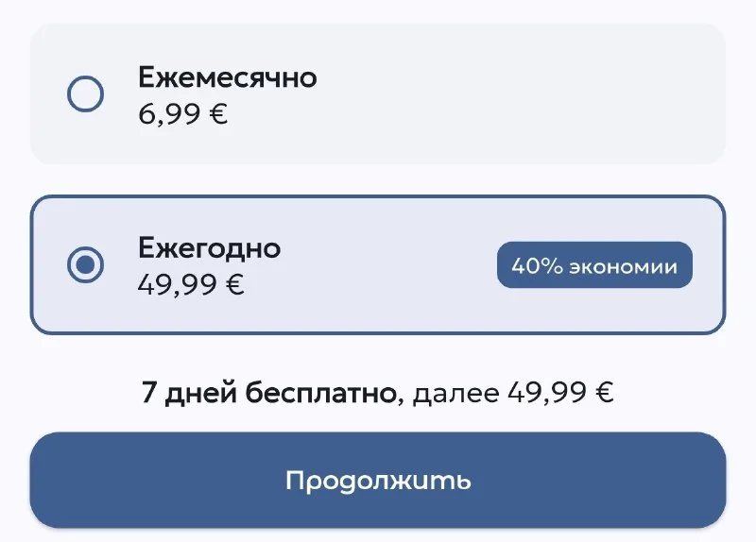Tap the Ежемесячно plan title

(227, 77)
